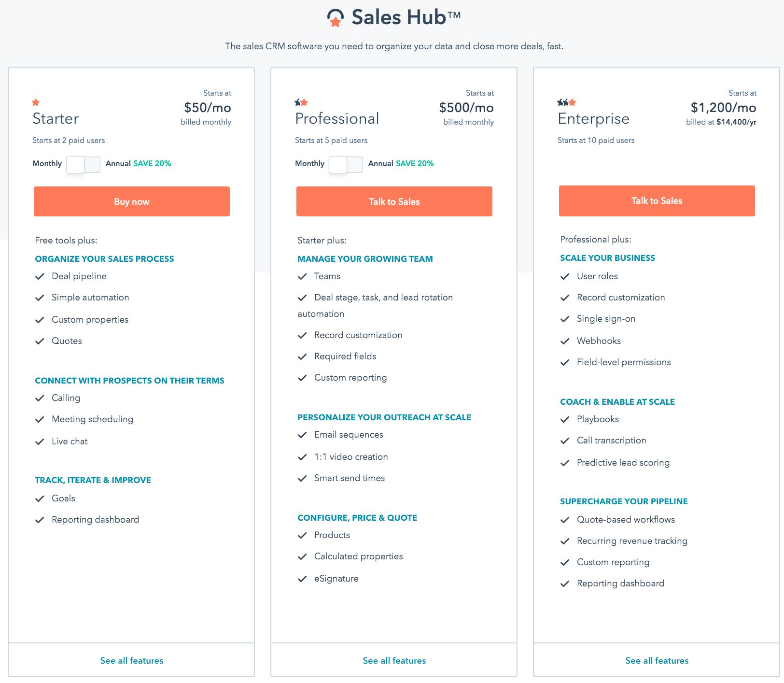The height and width of the screenshot is (683, 784).
Task: Click the billed at $14,400/yr text
Action: point(721,122)
